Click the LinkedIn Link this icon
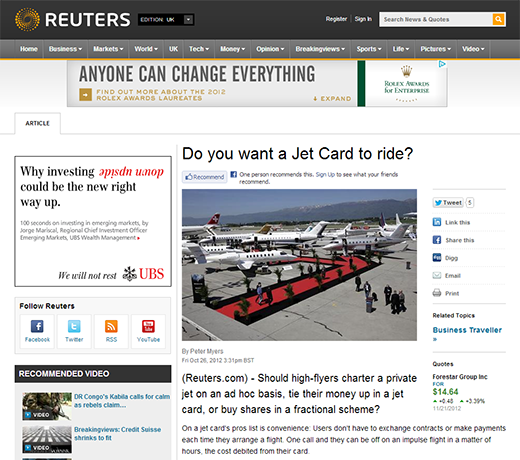The height and width of the screenshot is (460, 520). 437,222
